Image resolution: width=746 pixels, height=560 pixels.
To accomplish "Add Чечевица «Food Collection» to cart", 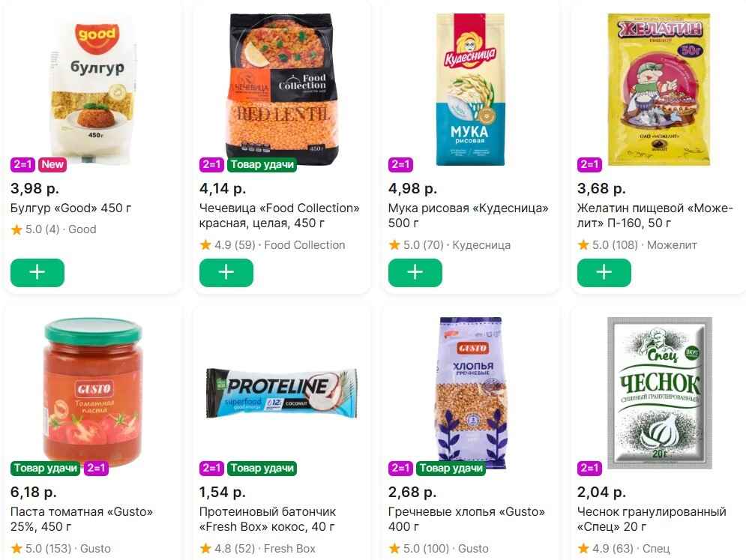I will 226,273.
